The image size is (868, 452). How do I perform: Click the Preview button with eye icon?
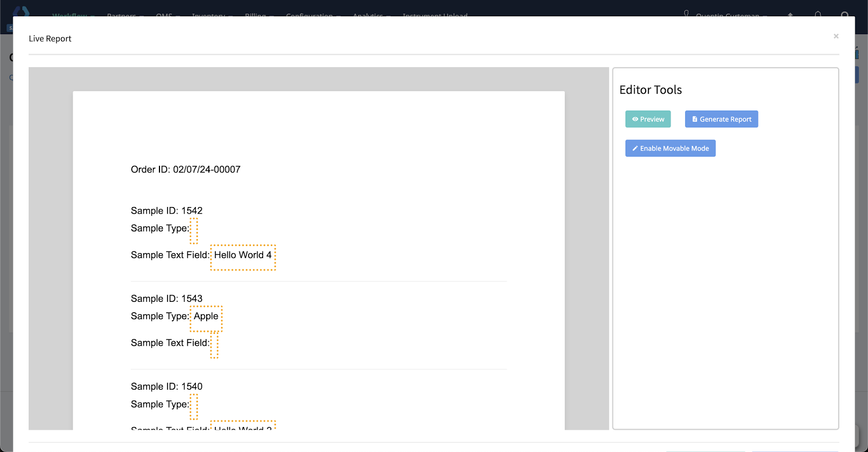[648, 119]
